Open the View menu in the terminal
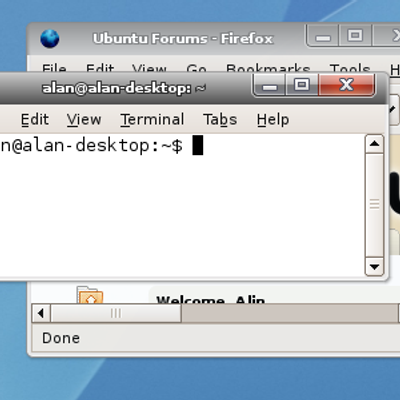 pyautogui.click(x=84, y=119)
